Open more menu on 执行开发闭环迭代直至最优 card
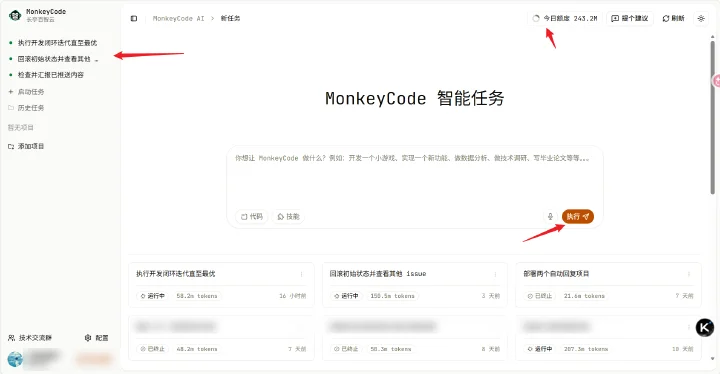This screenshot has width=720, height=374. [x=302, y=274]
